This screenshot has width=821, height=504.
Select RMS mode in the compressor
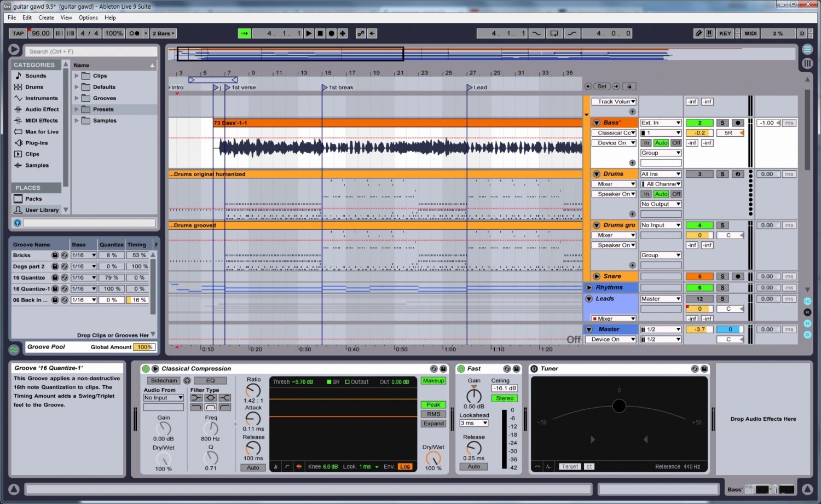pyautogui.click(x=433, y=414)
